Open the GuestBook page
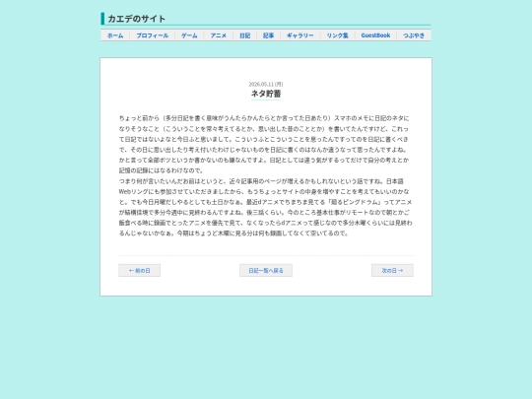 [375, 35]
